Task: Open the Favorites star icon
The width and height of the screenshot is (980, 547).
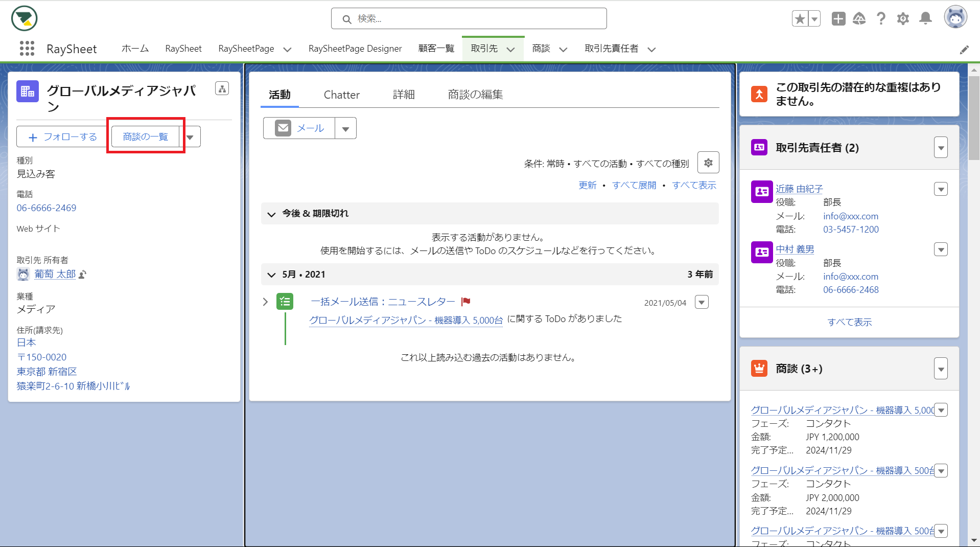Action: (x=800, y=19)
